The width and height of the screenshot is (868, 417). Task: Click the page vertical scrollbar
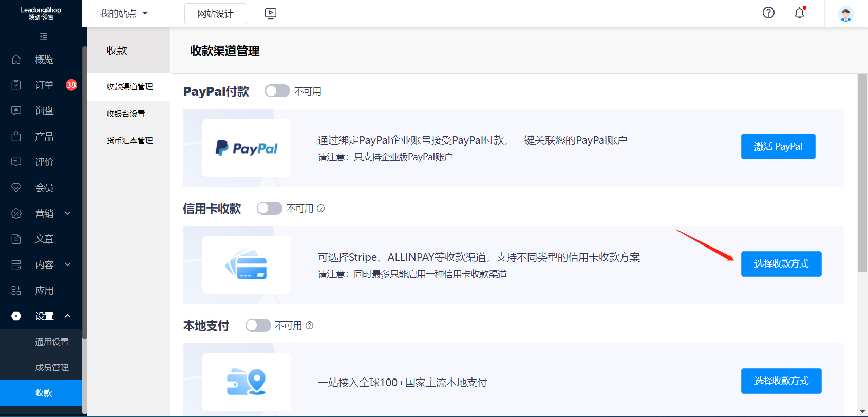pyautogui.click(x=862, y=173)
